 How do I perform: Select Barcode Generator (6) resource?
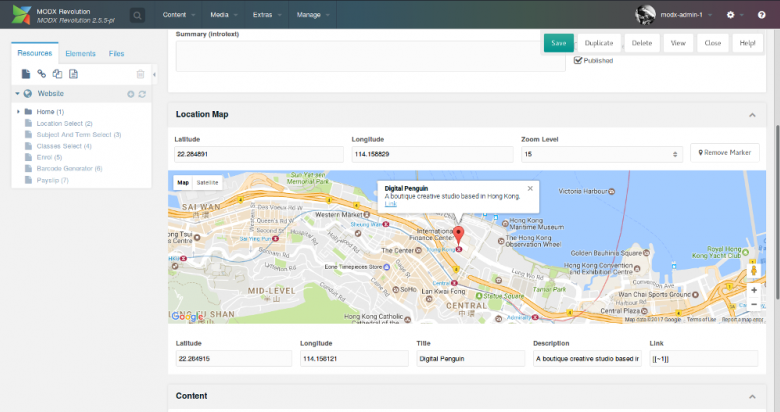(69, 169)
